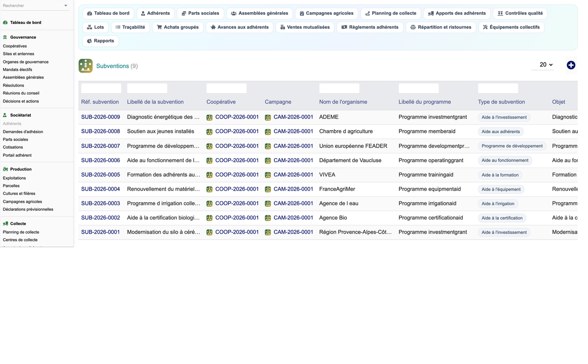Click the blue plus add subvention icon
This screenshot has width=588, height=364.
571,65
